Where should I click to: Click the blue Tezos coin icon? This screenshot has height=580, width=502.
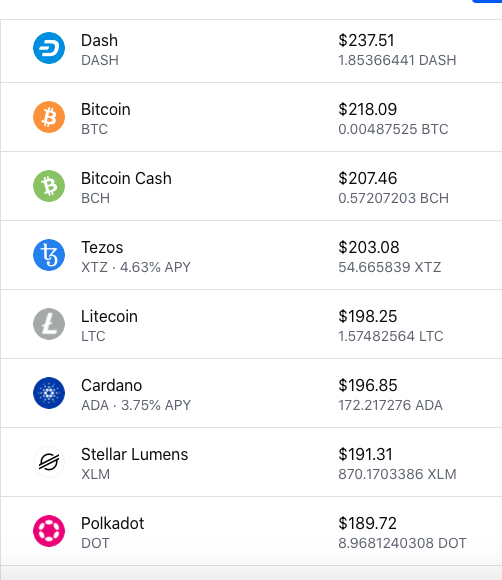(49, 255)
